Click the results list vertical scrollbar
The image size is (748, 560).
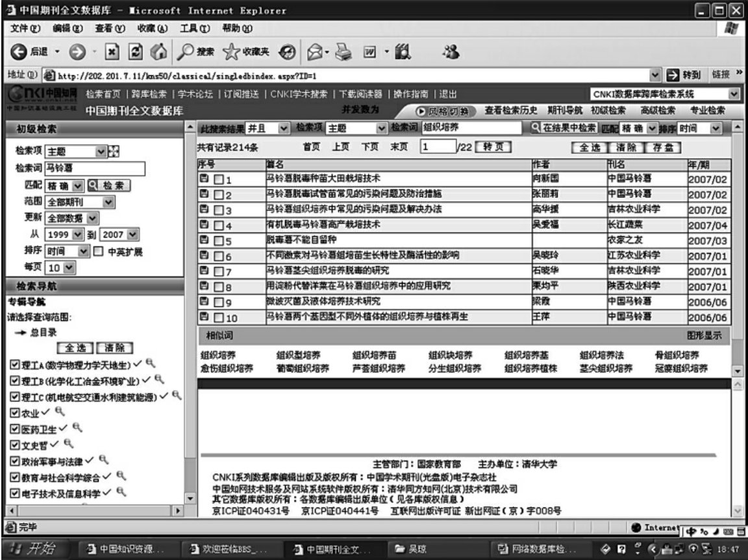tap(738, 249)
